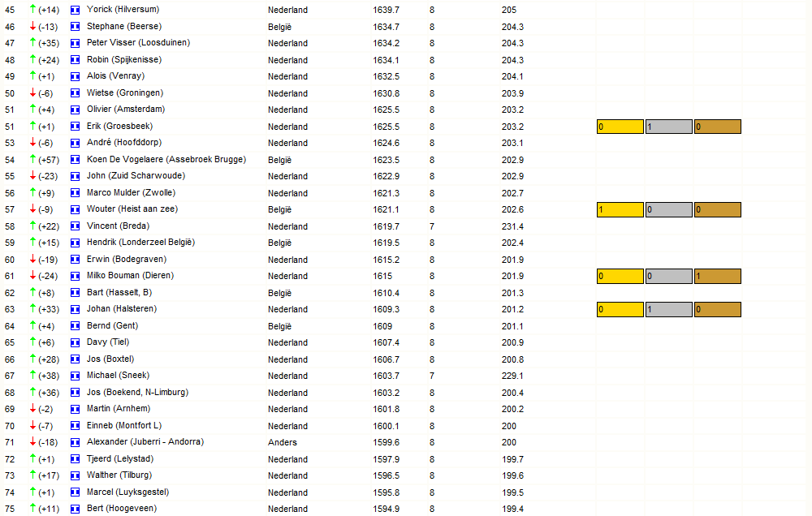
Task: Click the silver medal box in Johan's row
Action: 668,309
